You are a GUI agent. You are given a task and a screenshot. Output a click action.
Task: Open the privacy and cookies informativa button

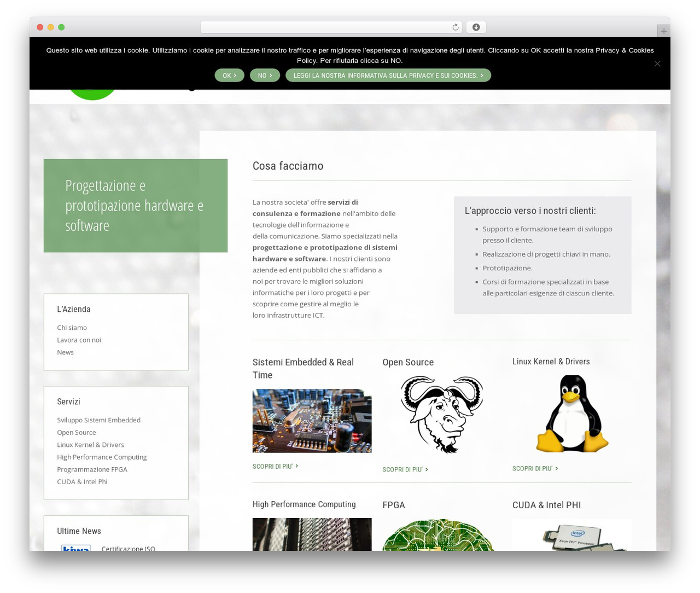(x=388, y=75)
